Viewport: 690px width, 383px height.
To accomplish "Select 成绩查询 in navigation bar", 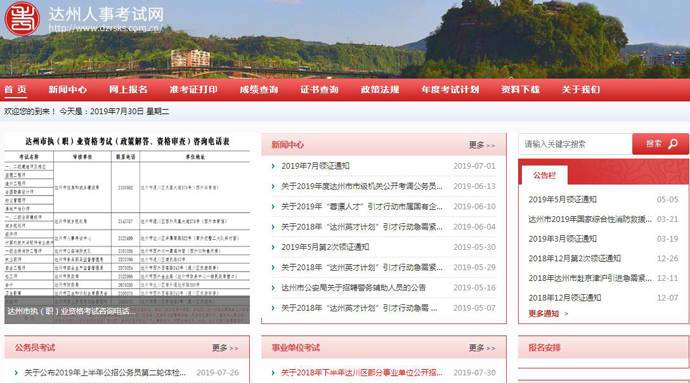I will coord(259,90).
